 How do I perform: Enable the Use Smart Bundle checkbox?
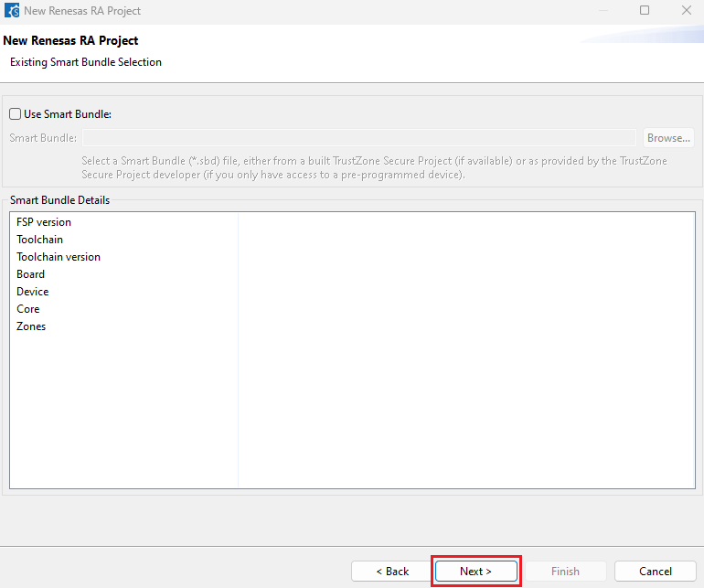coord(16,114)
